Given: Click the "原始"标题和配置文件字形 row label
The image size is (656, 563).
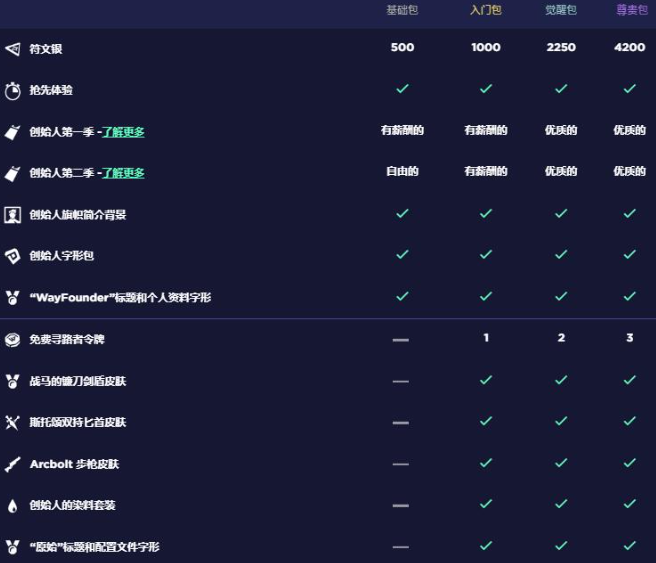Looking at the screenshot, I should tap(94, 547).
